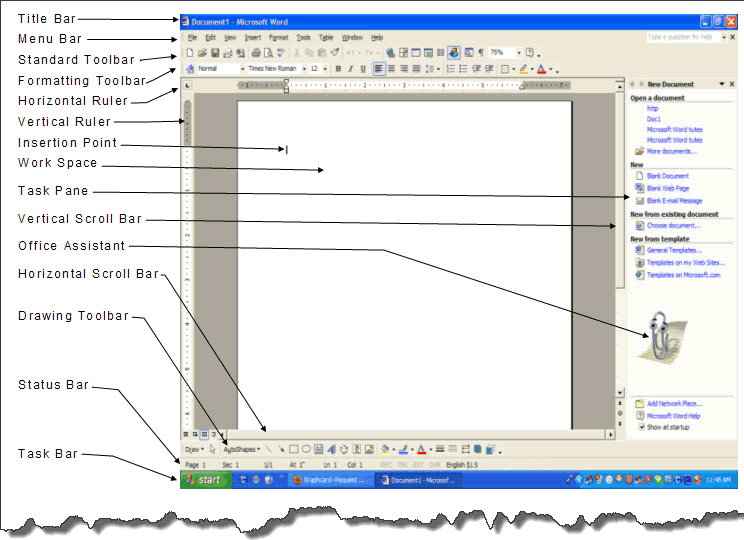Toggle Align Right paragraph alignment

[404, 69]
